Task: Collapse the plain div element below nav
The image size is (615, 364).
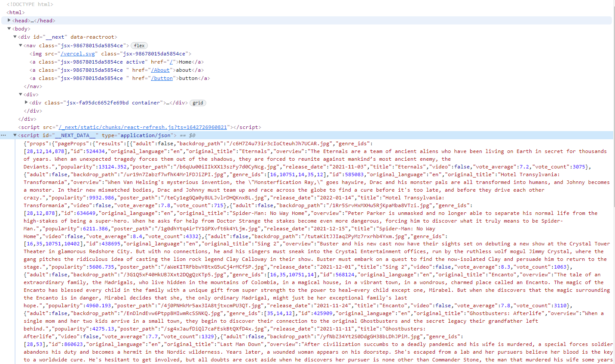Action: pos(20,94)
